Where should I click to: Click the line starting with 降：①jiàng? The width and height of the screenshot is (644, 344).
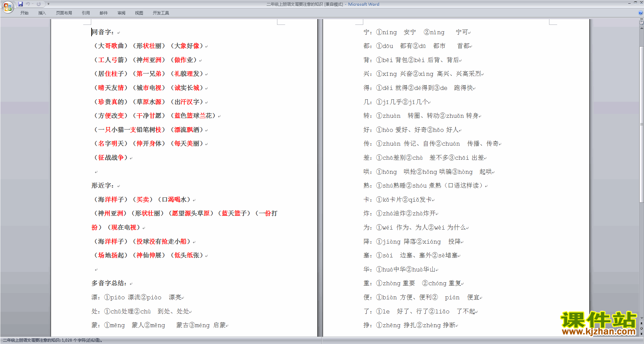pos(413,242)
